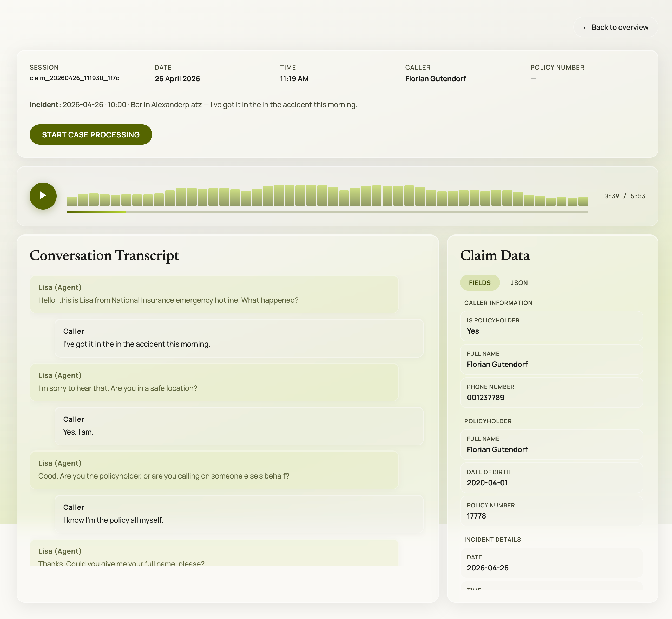This screenshot has height=619, width=672.
Task: Click the caller's 'Yes, I am' message
Action: [240, 426]
